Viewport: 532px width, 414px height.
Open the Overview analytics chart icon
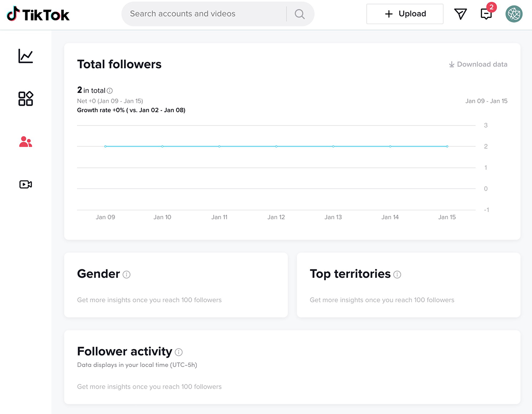click(26, 56)
